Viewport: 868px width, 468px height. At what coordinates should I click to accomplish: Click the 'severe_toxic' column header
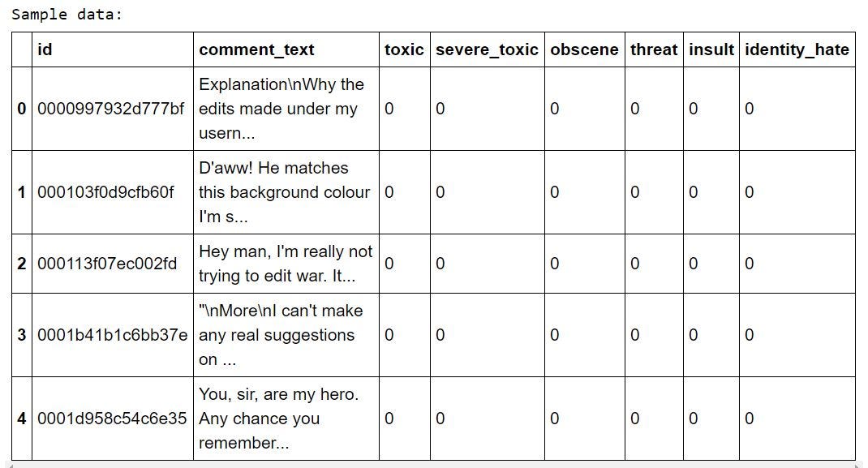click(487, 49)
